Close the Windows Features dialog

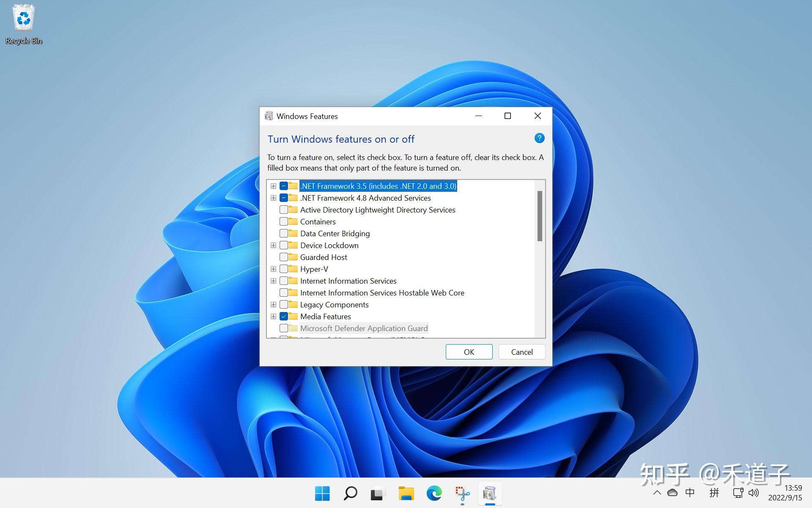tap(538, 116)
